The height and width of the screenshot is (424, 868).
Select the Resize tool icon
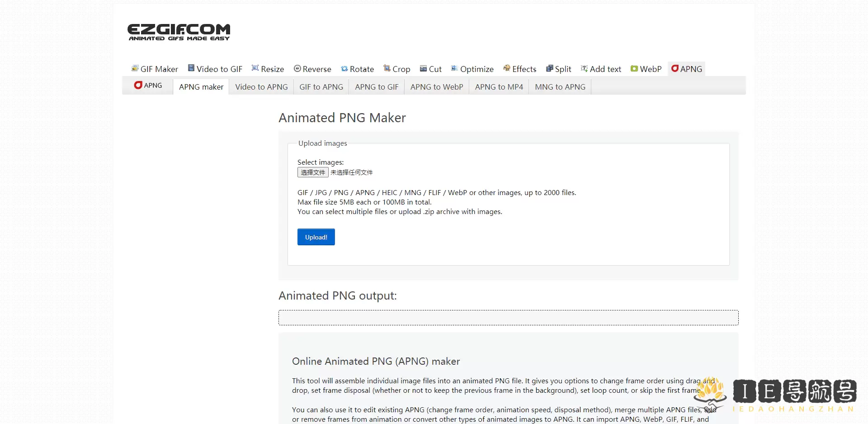tap(255, 68)
